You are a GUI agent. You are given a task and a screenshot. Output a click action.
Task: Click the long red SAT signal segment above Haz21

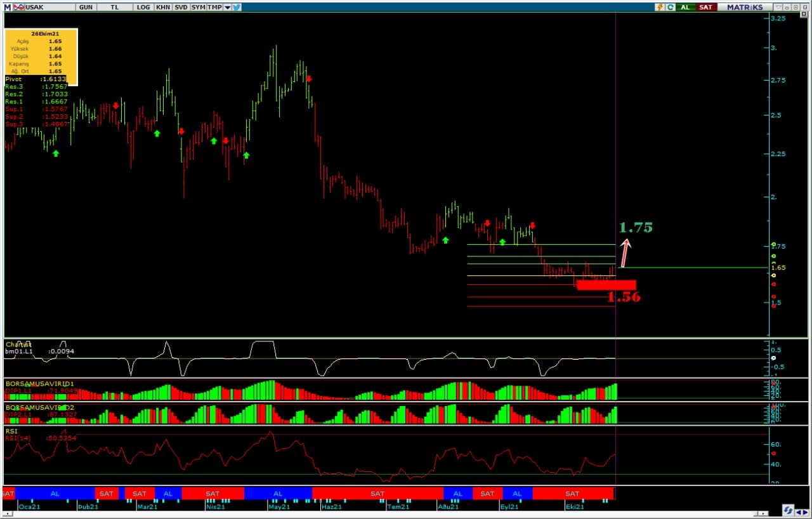point(377,493)
